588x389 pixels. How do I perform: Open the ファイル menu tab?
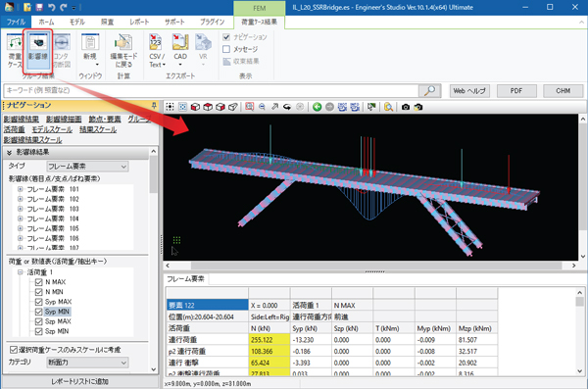[x=16, y=23]
